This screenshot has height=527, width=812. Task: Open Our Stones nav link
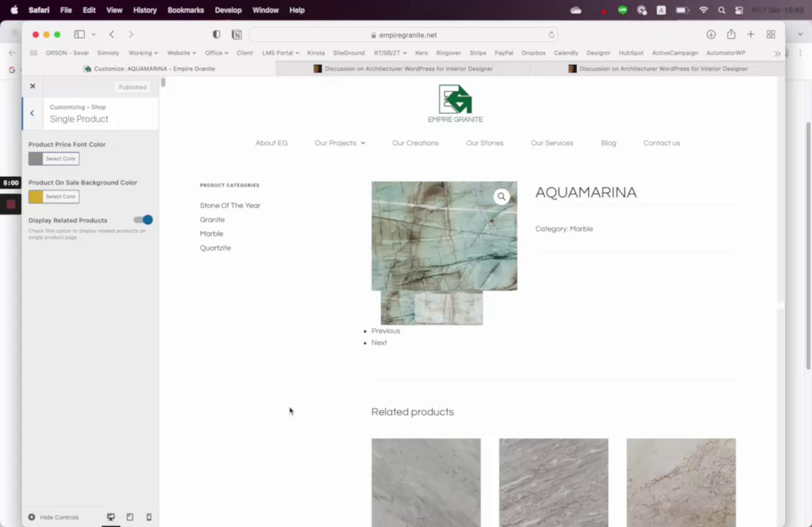[x=485, y=143]
